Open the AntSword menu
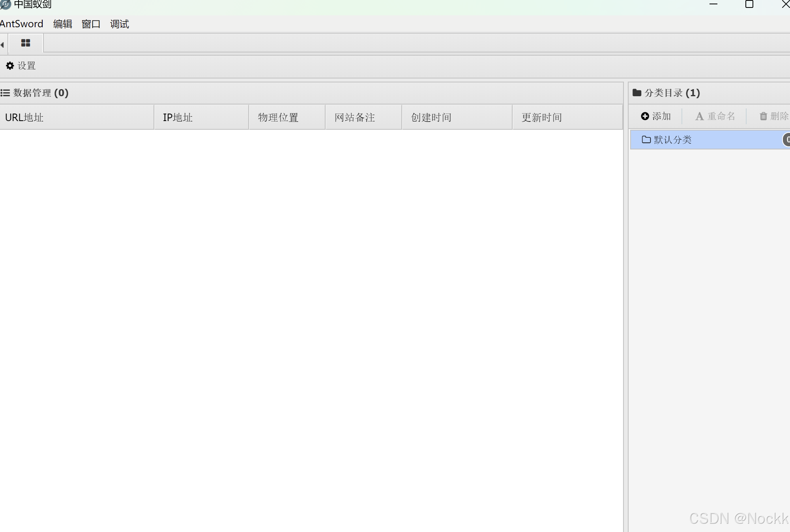The image size is (790, 532). [x=22, y=24]
